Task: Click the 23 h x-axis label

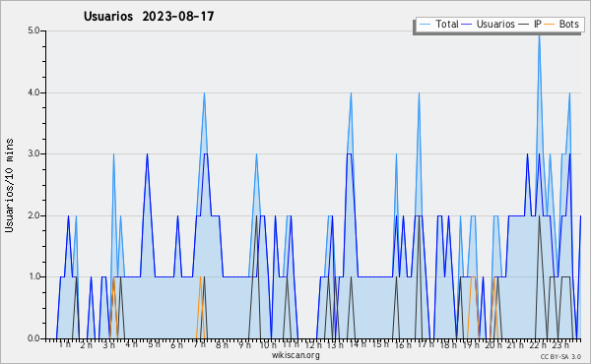Action: coord(560,345)
